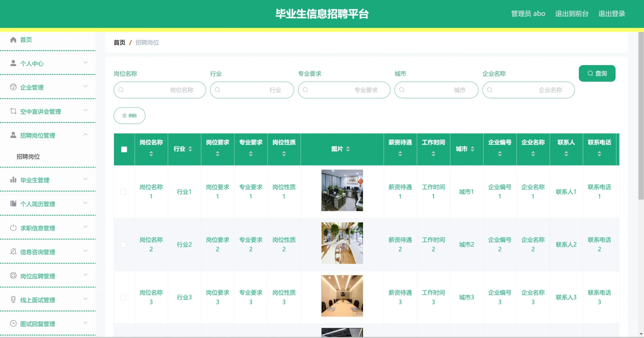This screenshot has height=338, width=644.
Task: Click the 删除 delete button
Action: [129, 115]
